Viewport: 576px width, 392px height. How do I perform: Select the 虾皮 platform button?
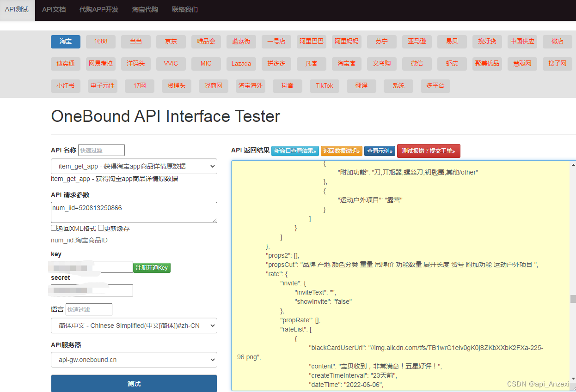coord(452,64)
